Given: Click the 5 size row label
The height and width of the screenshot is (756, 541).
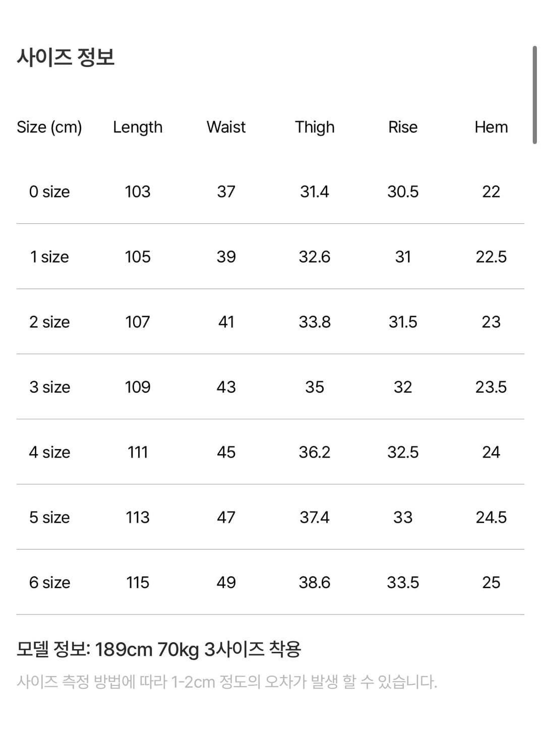Looking at the screenshot, I should pos(49,517).
